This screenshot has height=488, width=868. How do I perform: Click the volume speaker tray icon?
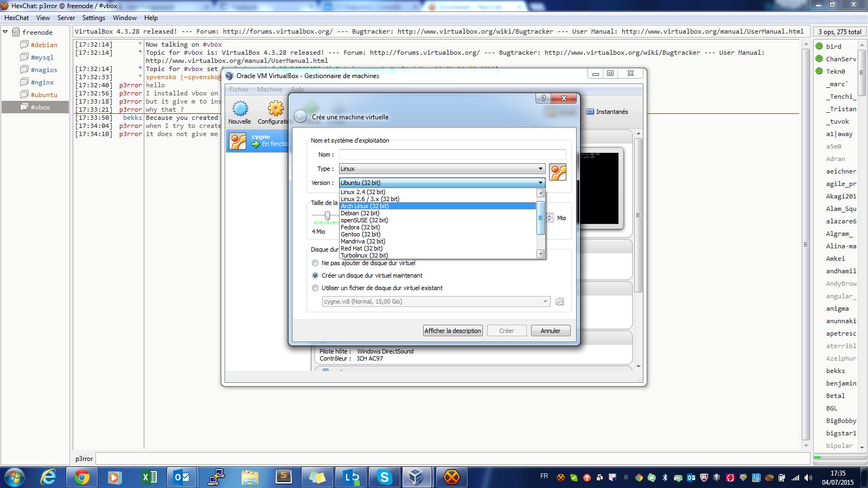808,478
